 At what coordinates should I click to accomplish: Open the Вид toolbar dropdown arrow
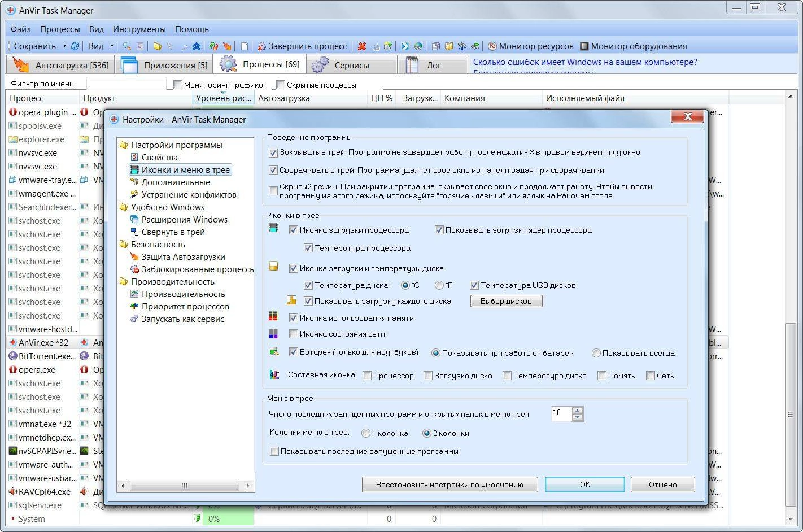(x=112, y=46)
